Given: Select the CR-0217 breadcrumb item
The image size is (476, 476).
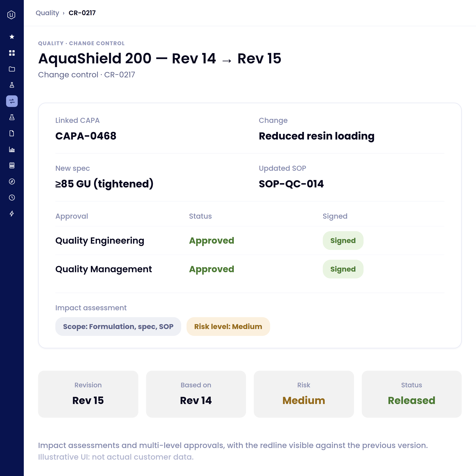Looking at the screenshot, I should [x=82, y=13].
